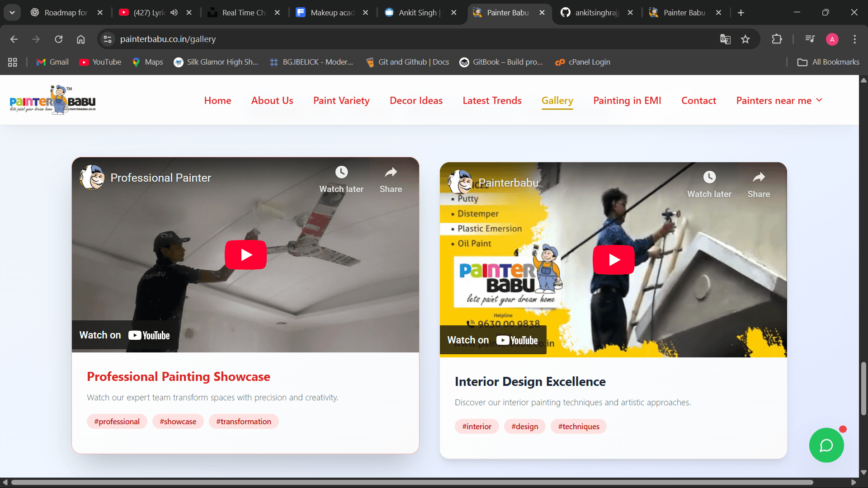Open the tab search dropdown arrow
This screenshot has height=488, width=868.
pos(12,13)
